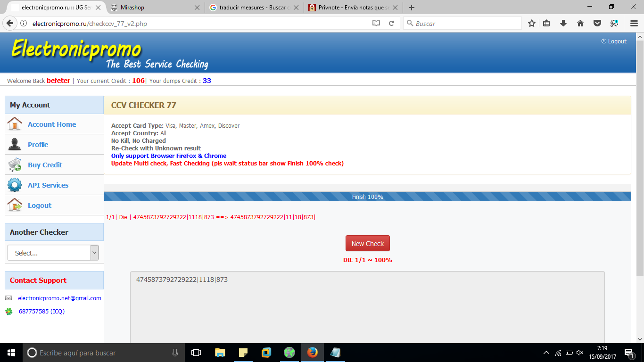Click the username "befeter" in welcome bar

click(58, 81)
